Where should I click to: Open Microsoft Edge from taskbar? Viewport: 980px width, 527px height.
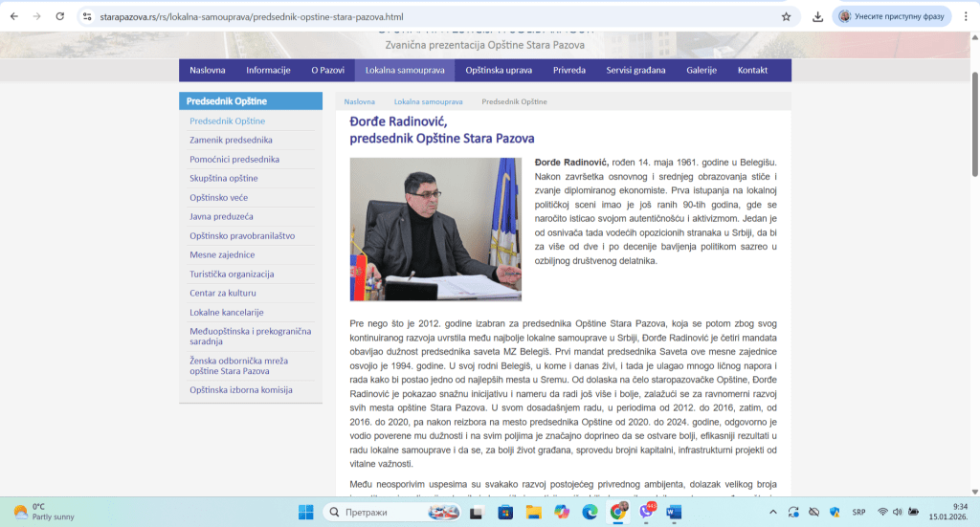(x=590, y=512)
